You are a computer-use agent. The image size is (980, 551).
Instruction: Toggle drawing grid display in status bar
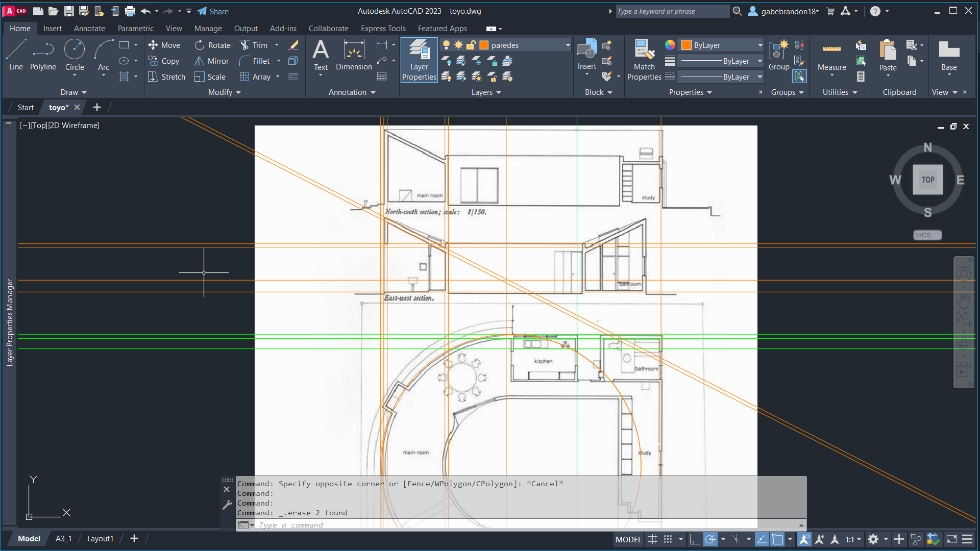click(652, 539)
